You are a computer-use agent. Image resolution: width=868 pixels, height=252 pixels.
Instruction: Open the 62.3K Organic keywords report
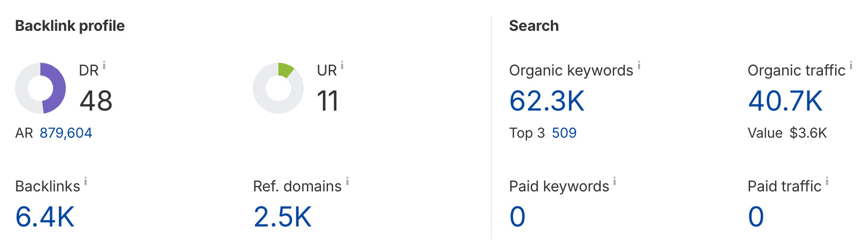547,101
